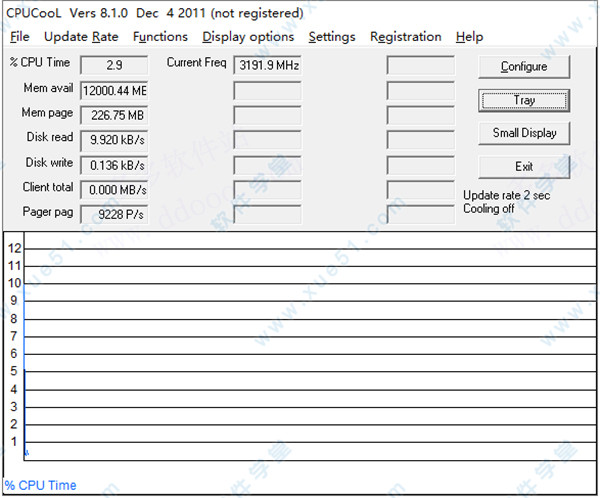
Task: Click the Configure button
Action: coord(524,67)
